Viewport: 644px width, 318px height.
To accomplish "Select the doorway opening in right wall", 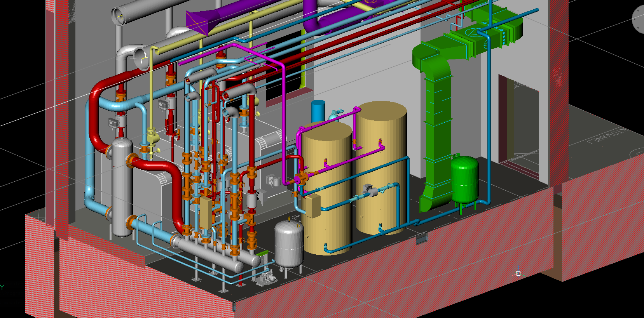I will [x=519, y=124].
